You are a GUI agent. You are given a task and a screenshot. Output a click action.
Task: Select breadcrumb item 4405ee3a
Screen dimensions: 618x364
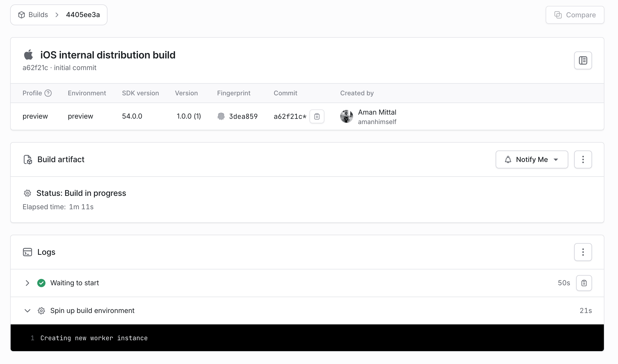point(83,15)
